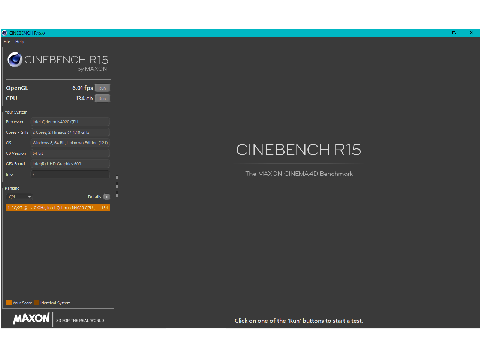The image size is (480, 360).
Task: Click the MAXON logo
Action: (31, 319)
